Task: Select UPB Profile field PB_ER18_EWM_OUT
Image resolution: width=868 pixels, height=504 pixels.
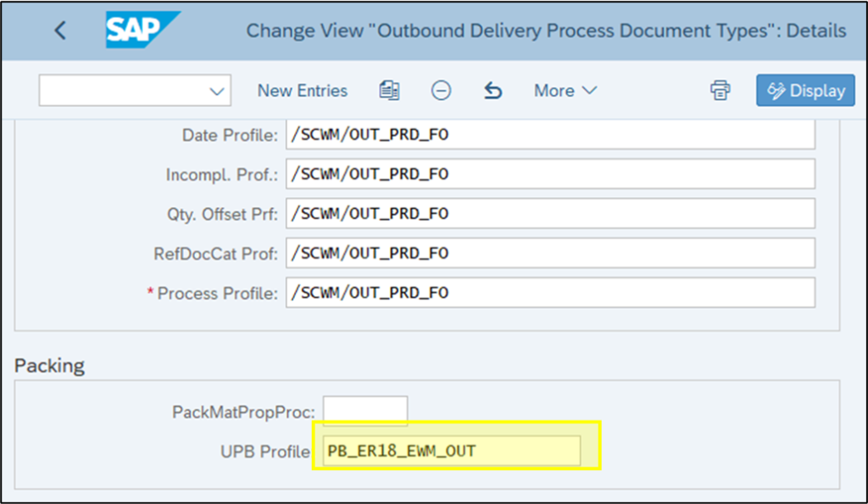Action: click(452, 451)
